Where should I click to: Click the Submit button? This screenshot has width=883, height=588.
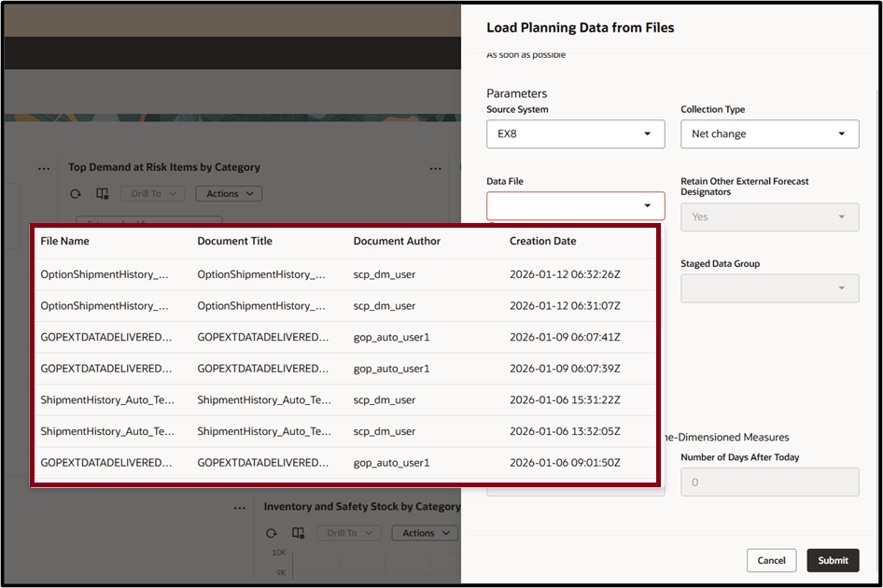833,560
